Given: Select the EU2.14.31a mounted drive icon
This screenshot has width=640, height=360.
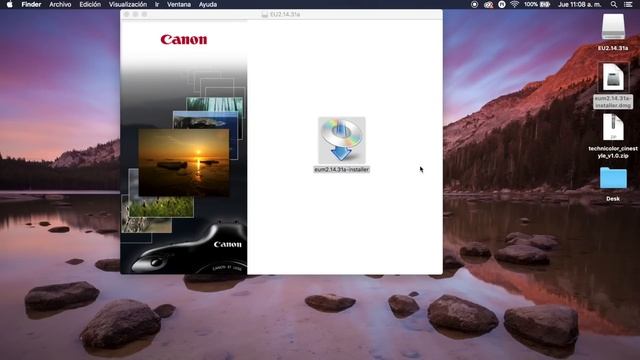Looking at the screenshot, I should tap(613, 27).
